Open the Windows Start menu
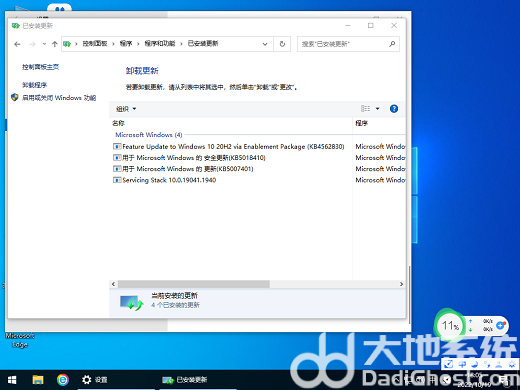The image size is (520, 390). click(12, 380)
